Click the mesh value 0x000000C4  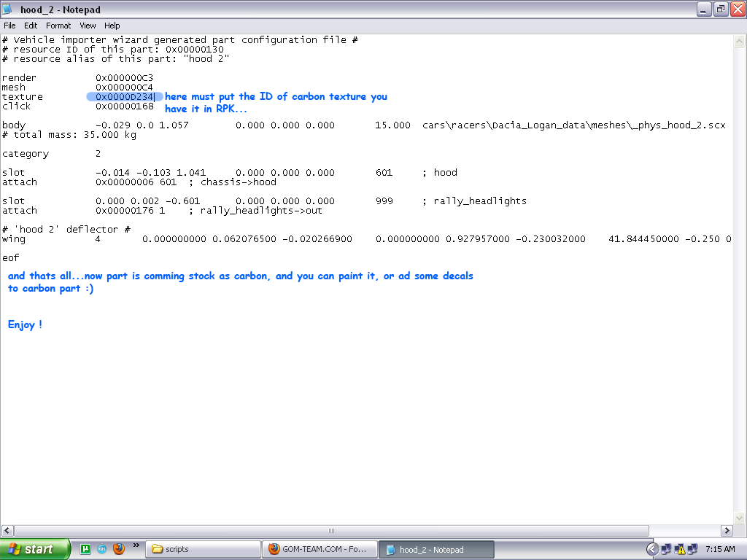coord(124,87)
